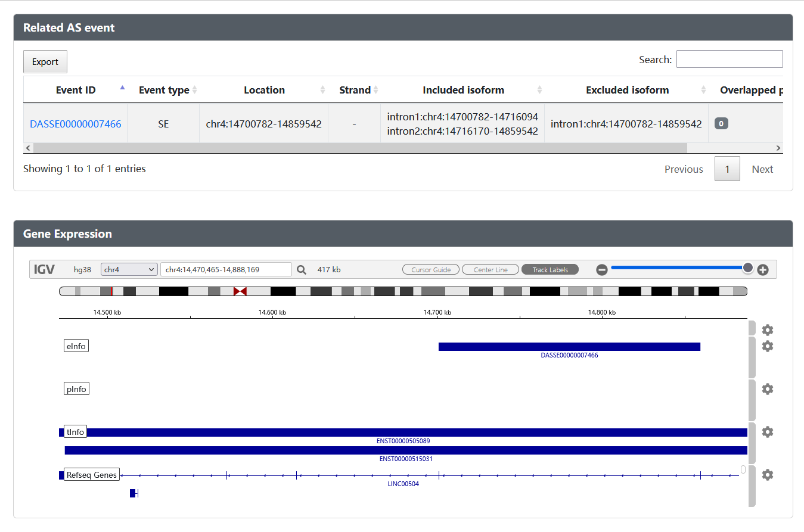Open the DASSE00000007466 event link
The width and height of the screenshot is (804, 532).
pos(76,124)
